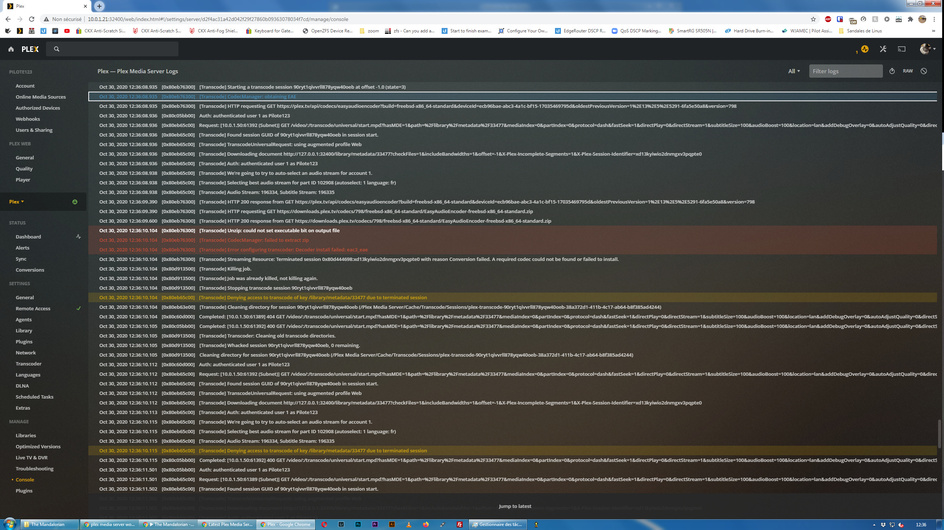Toggle RAW log view
944x530 pixels.
coord(908,71)
